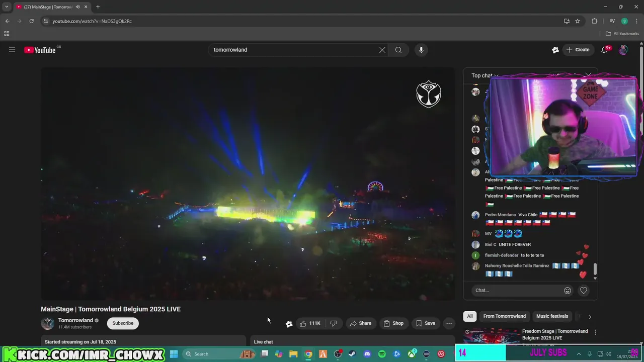Open the Chrome extensions puzzle icon

595,21
